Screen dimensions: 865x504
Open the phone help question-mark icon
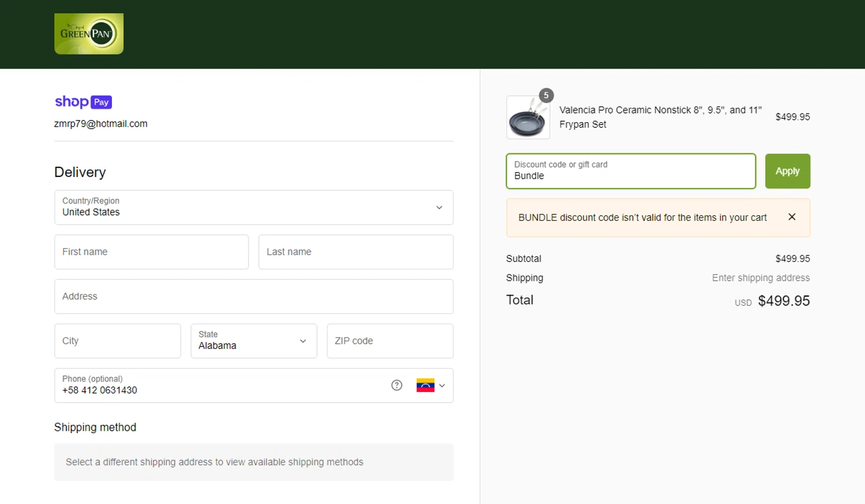tap(397, 386)
